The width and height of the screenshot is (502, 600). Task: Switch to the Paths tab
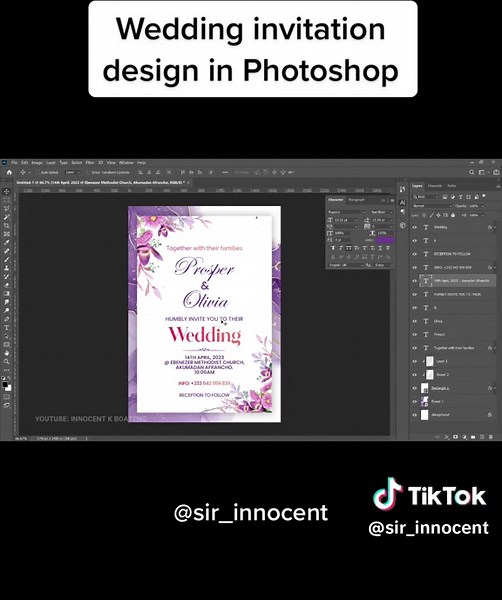[x=452, y=186]
